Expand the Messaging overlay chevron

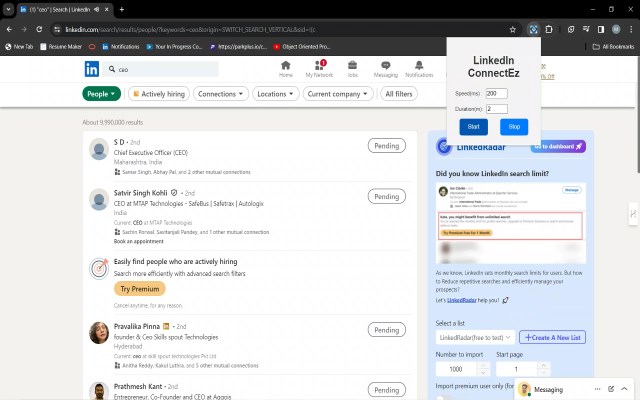click(x=624, y=389)
